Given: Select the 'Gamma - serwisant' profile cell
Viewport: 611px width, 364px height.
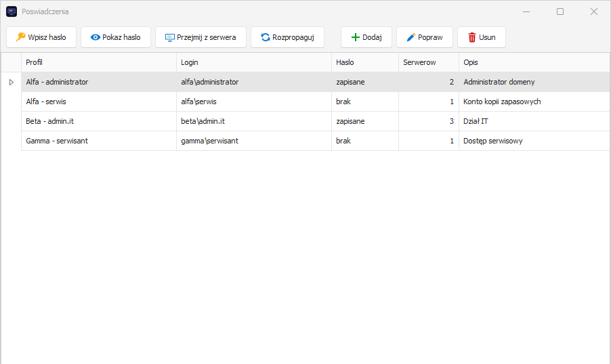Looking at the screenshot, I should (99, 141).
